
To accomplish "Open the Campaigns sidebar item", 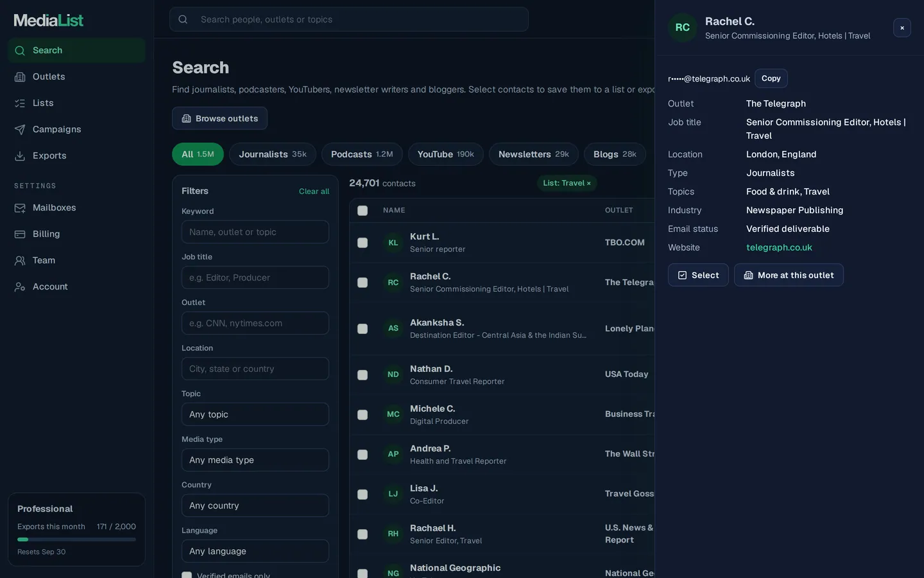I will click(x=76, y=129).
